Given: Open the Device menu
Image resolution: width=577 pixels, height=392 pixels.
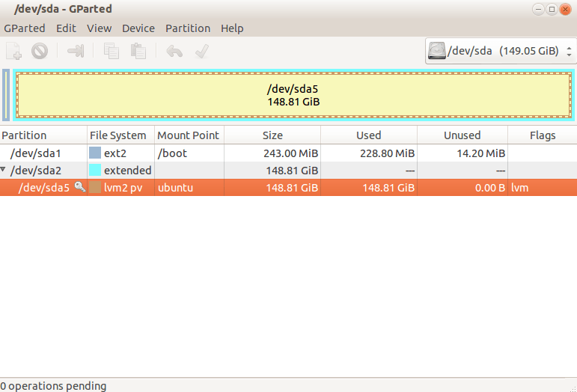Looking at the screenshot, I should click(x=138, y=28).
